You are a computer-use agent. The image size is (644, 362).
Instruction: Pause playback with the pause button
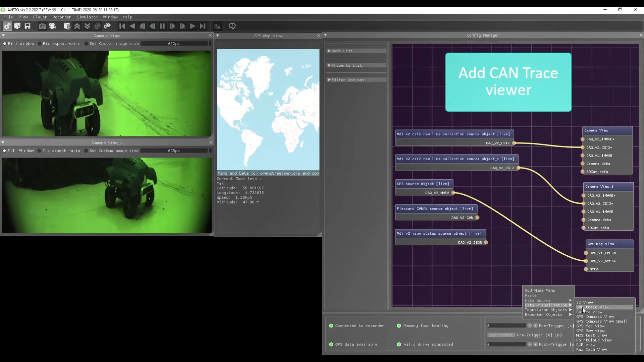pos(162,26)
